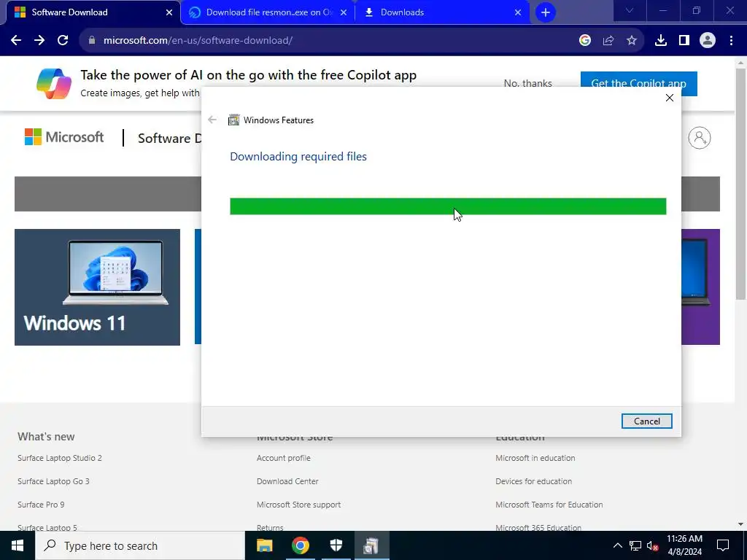This screenshot has width=747, height=560.
Task: Dismiss the banner with No, thanks
Action: pos(528,84)
